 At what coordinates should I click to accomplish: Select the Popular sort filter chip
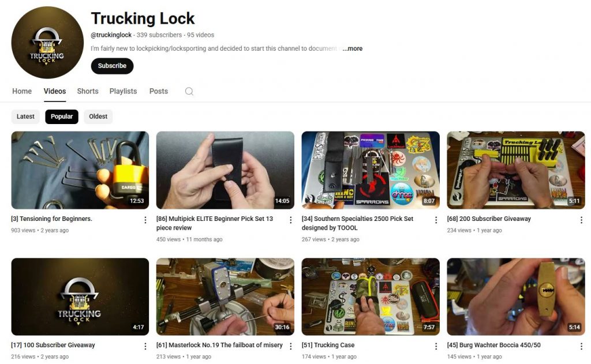62,117
